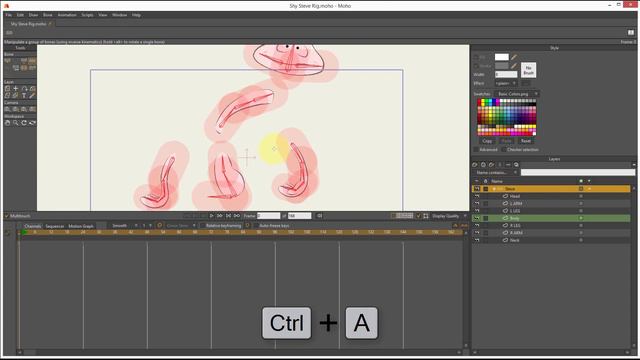The width and height of the screenshot is (640, 360).
Task: Click the layer name filter text field
Action: tap(578, 173)
